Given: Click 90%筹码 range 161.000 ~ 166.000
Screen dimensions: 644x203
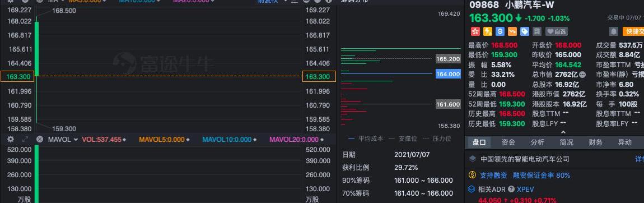Looking at the screenshot, I should (423, 181).
